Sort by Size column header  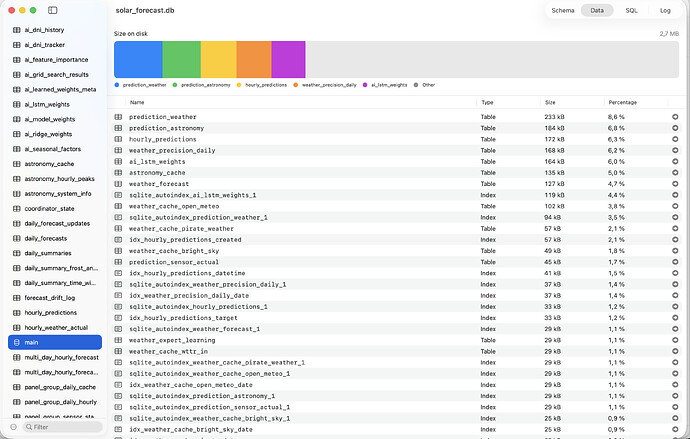(x=550, y=102)
